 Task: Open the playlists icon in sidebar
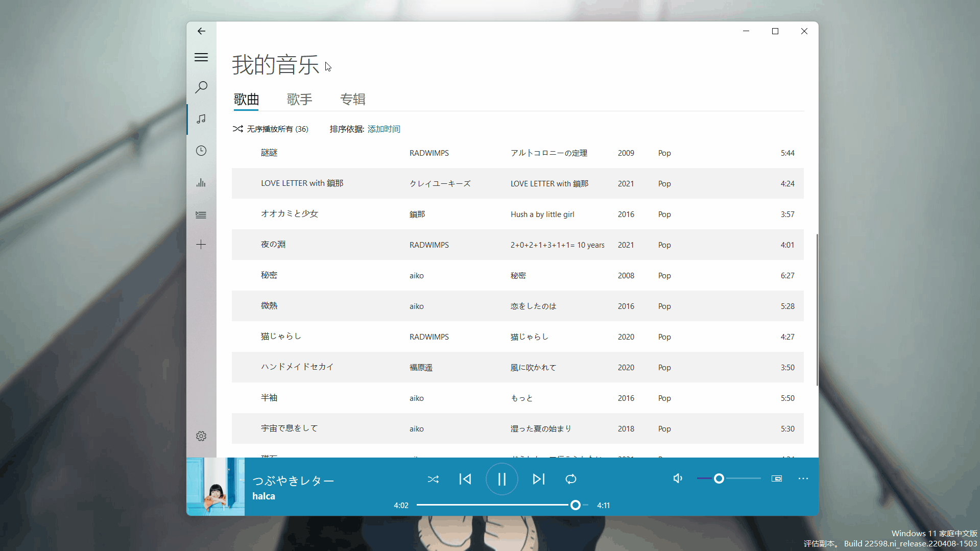(201, 214)
